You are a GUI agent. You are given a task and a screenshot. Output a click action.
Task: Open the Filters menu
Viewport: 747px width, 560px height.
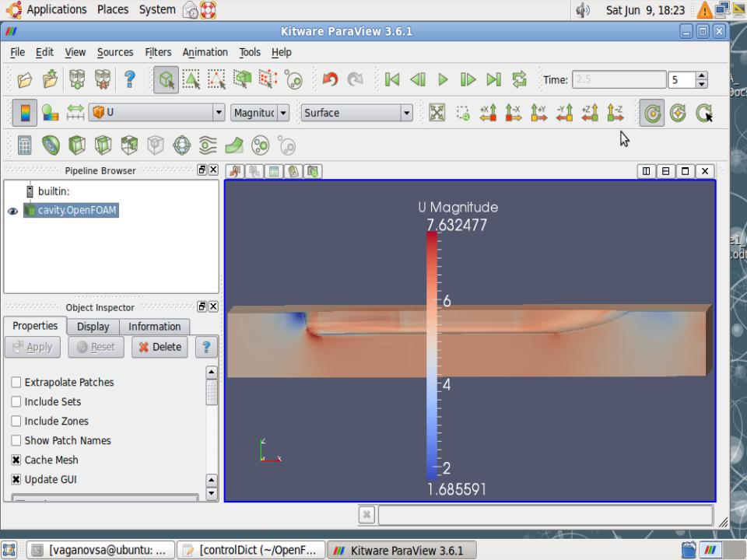(x=158, y=52)
